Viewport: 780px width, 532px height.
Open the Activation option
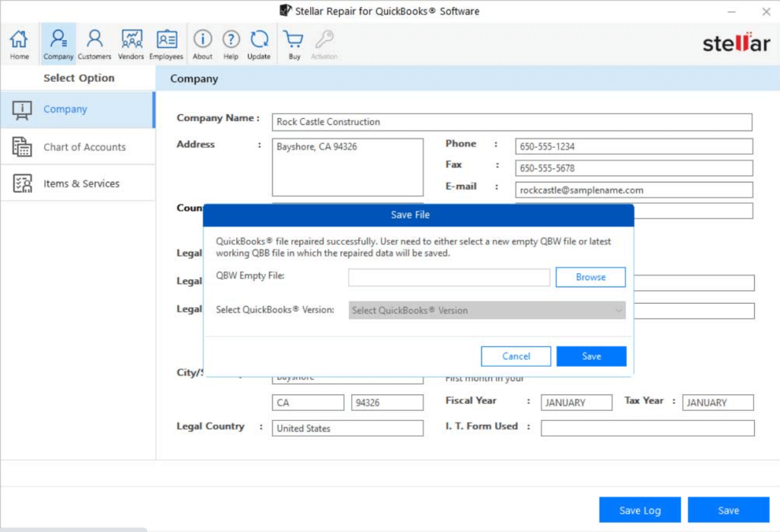pyautogui.click(x=324, y=43)
